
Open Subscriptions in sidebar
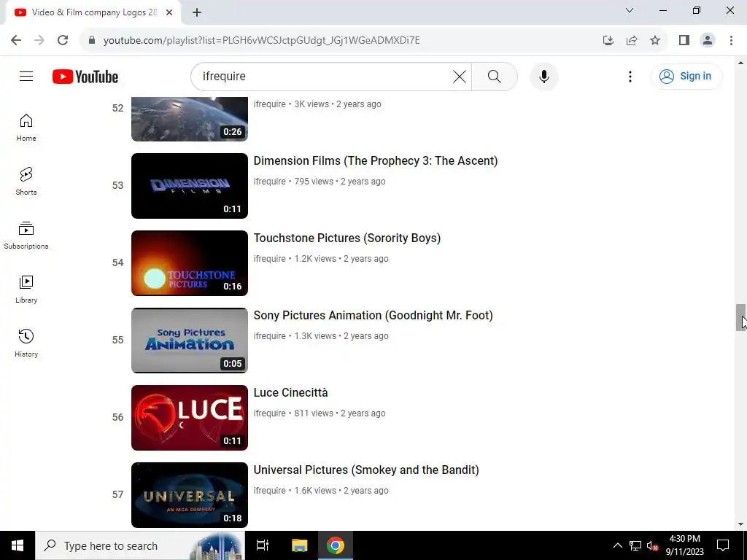click(x=26, y=236)
